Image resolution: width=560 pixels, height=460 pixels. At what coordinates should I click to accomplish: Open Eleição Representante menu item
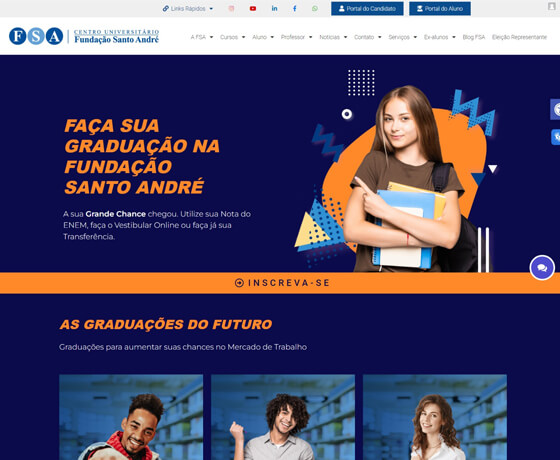tap(519, 37)
